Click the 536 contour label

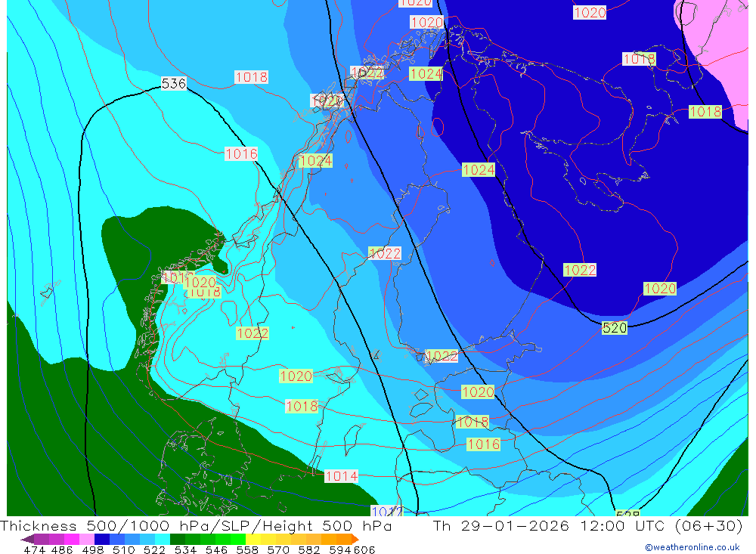(174, 84)
